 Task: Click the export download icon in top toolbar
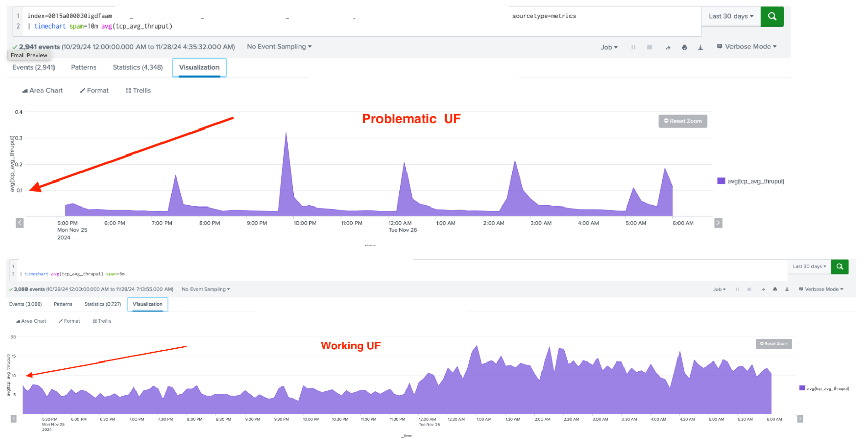point(700,47)
